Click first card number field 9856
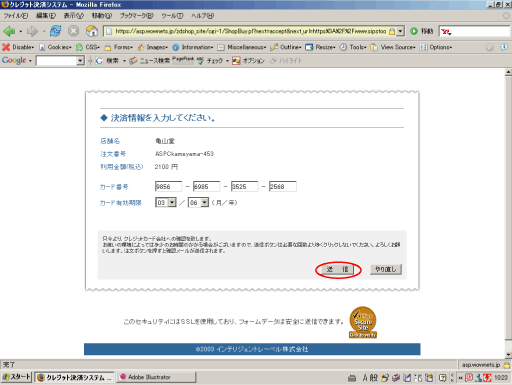This screenshot has width=512, height=385. (169, 186)
